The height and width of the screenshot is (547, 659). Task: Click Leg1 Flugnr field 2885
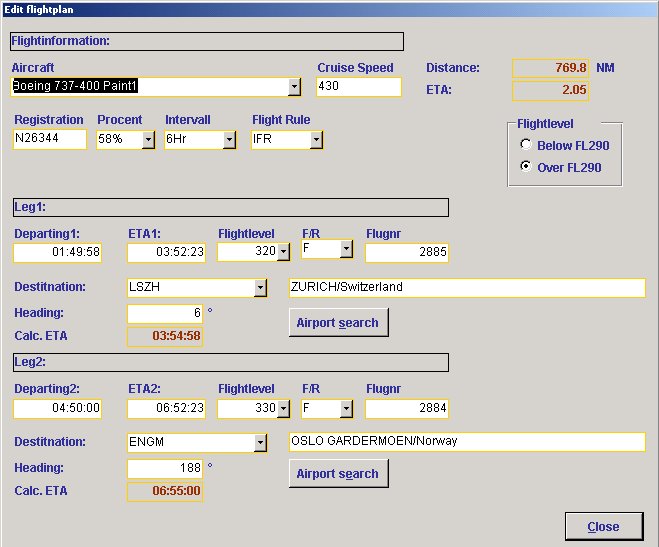407,252
